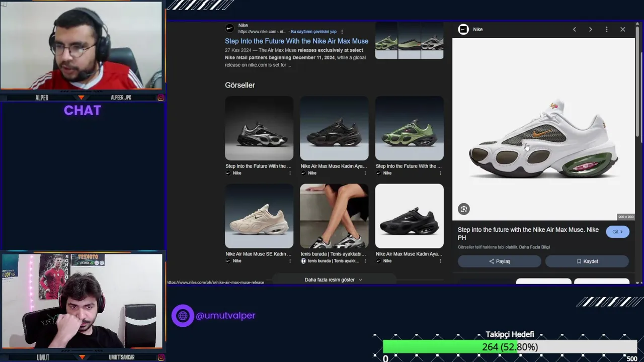Go to next image in the preview panel

click(x=590, y=29)
